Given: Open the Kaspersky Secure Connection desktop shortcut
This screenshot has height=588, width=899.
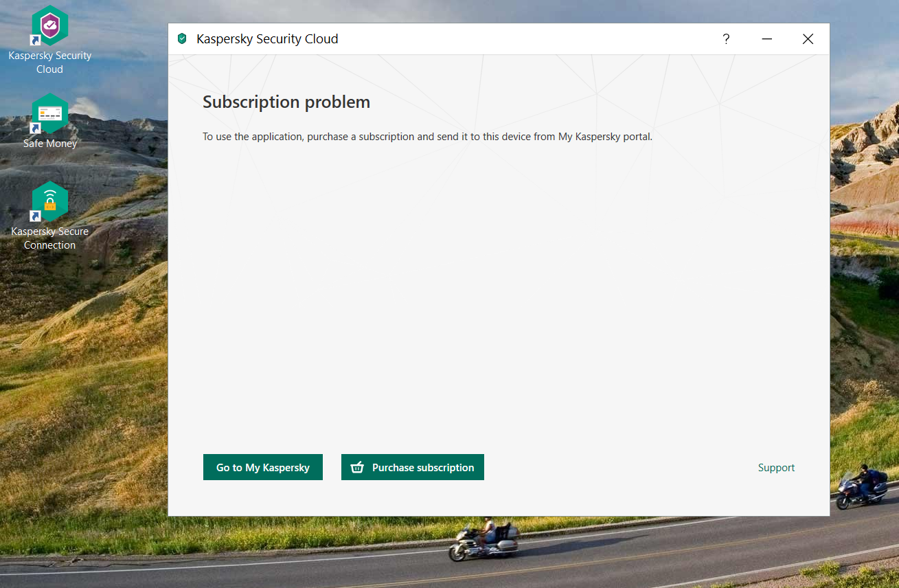Looking at the screenshot, I should 49,216.
